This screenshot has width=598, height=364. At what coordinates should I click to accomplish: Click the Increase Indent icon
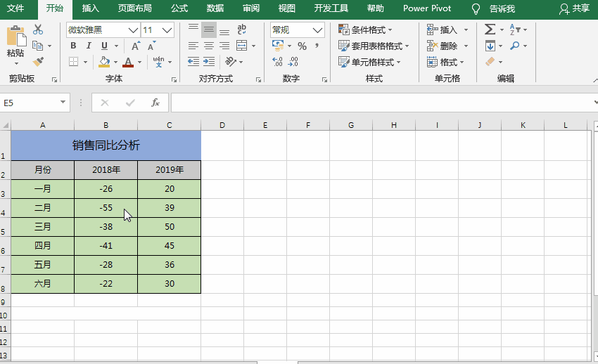coord(209,62)
